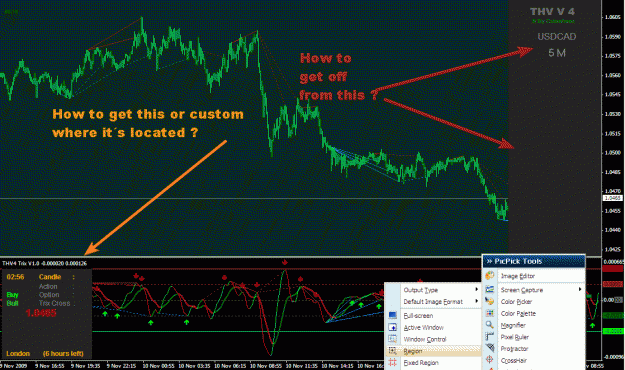
Task: Click the USDCAD symbol label
Action: tap(556, 37)
